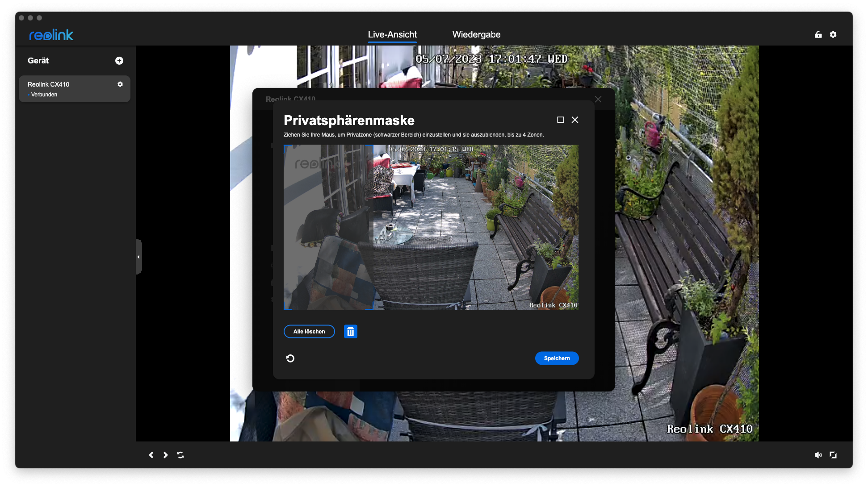Select the Live-Ansicht tab

coord(392,35)
